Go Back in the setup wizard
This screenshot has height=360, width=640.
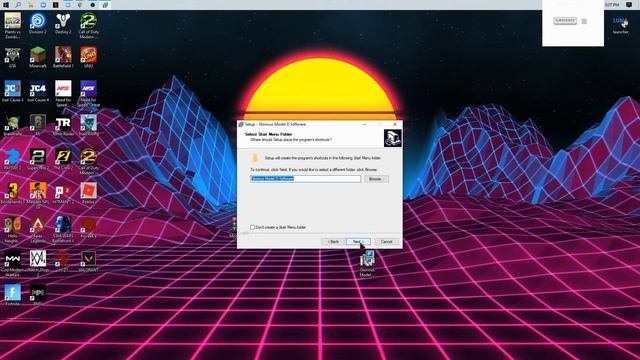coord(333,242)
